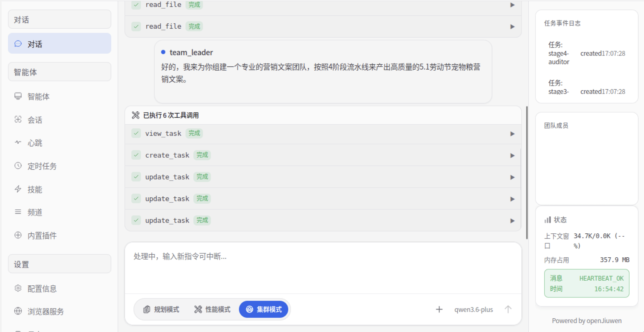Screen dimensions: 644x332
Task: Click 完成 badge on view_task
Action: tap(194, 133)
